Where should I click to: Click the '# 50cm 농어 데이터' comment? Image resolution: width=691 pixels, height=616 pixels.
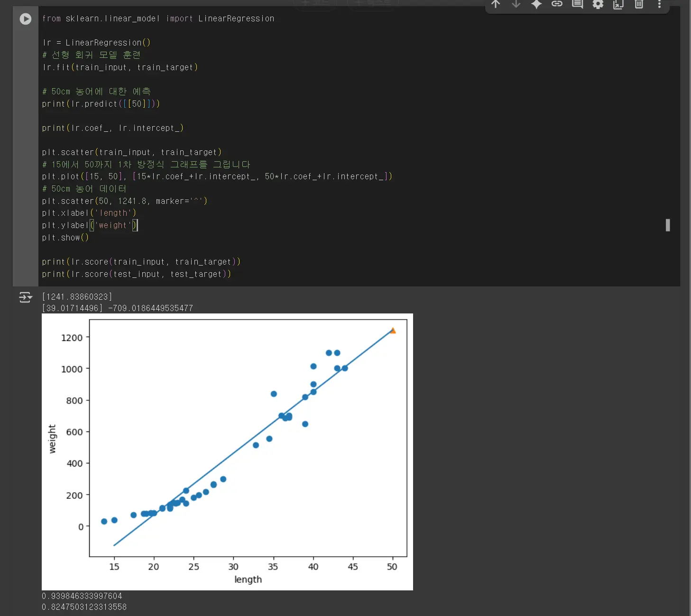point(84,189)
